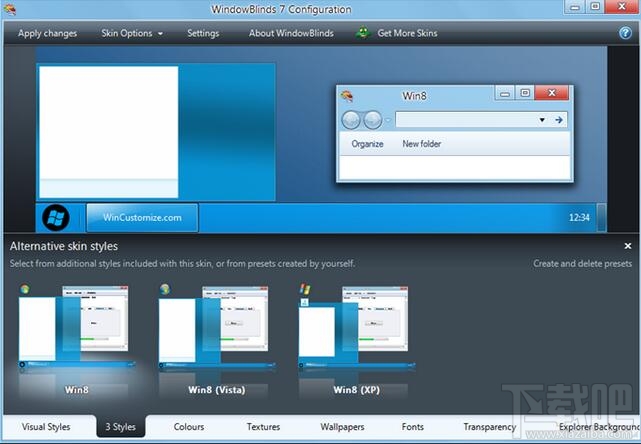641x444 pixels.
Task: Click Organize in preview window
Action: coord(368,144)
